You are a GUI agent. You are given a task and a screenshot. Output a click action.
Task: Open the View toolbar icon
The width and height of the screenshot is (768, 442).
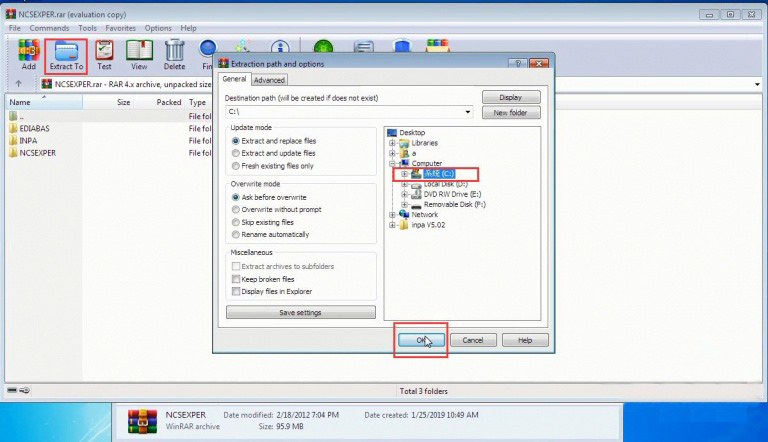(x=139, y=50)
